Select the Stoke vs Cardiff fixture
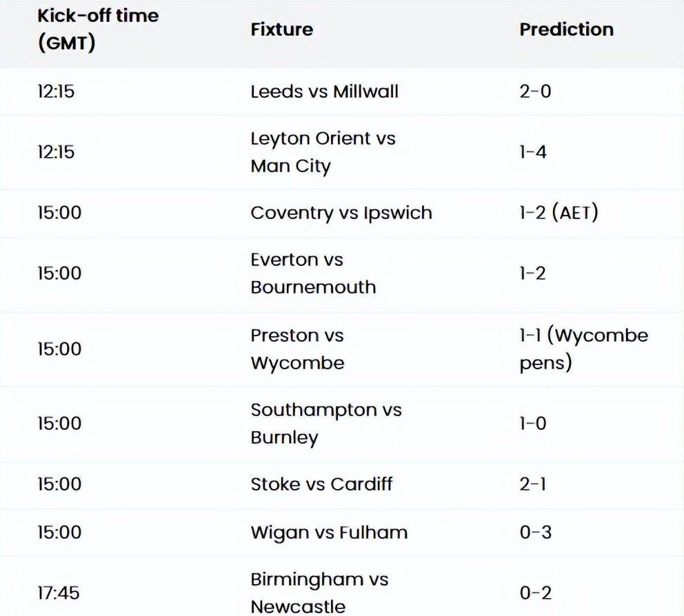This screenshot has height=616, width=684. pyautogui.click(x=321, y=484)
